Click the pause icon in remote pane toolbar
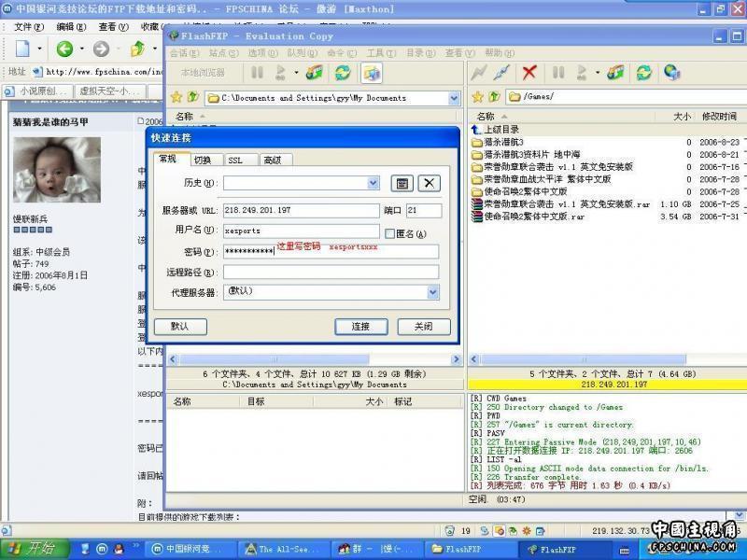Viewport: 747px width, 560px height. (558, 73)
